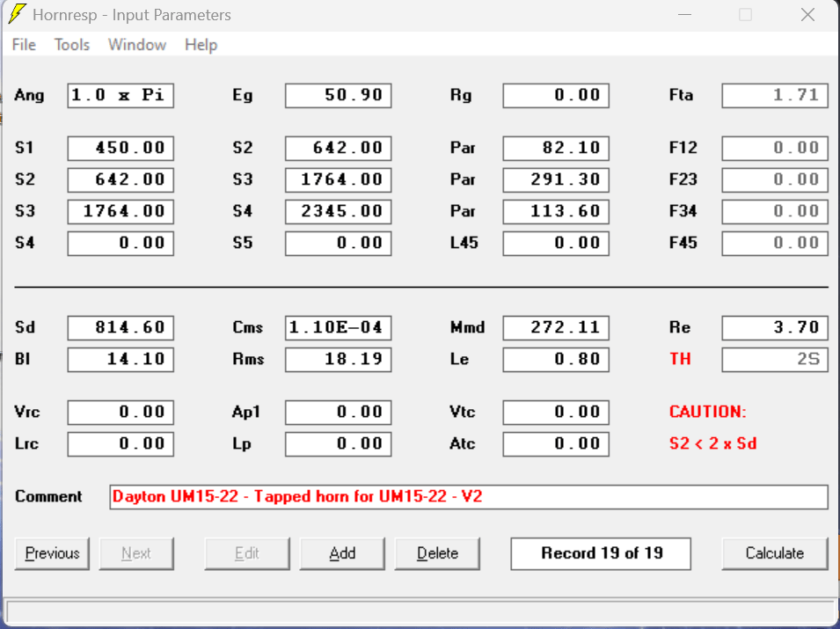840x629 pixels.
Task: Click the Hornresp lightning bolt icon
Action: point(17,14)
